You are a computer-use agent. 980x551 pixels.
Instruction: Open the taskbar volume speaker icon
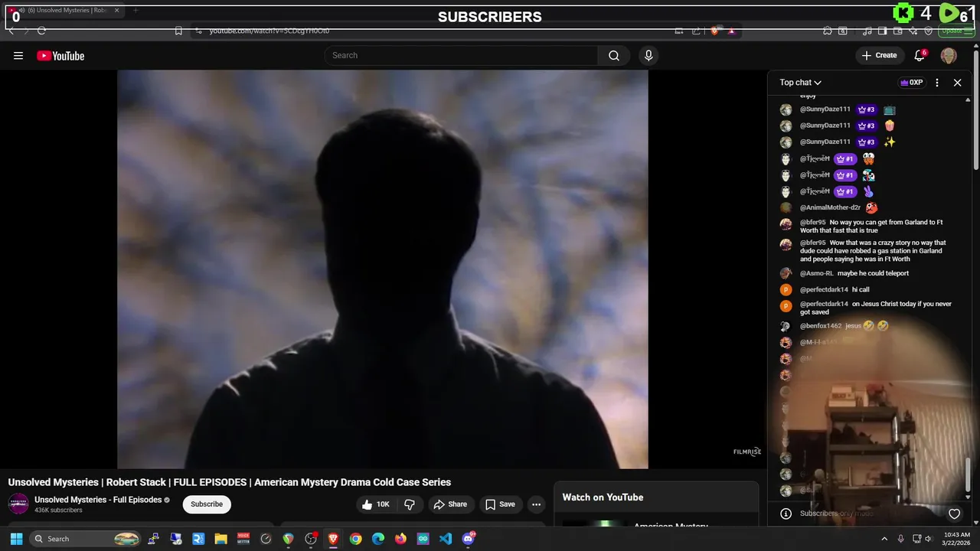[928, 539]
